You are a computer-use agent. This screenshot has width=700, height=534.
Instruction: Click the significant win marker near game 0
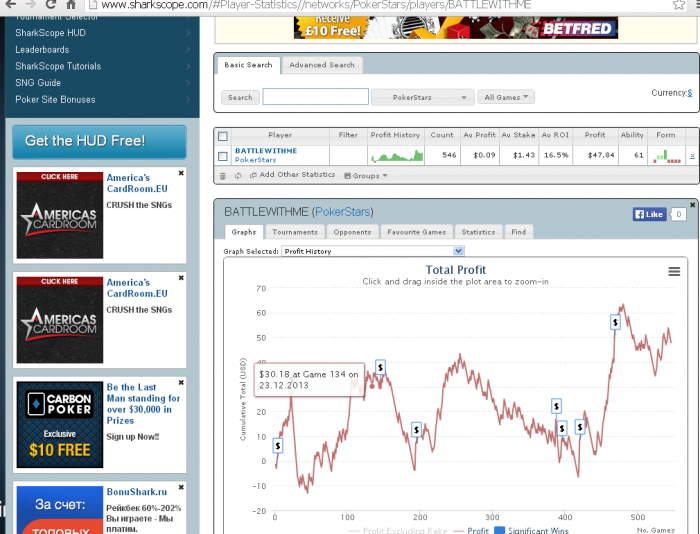(278, 446)
